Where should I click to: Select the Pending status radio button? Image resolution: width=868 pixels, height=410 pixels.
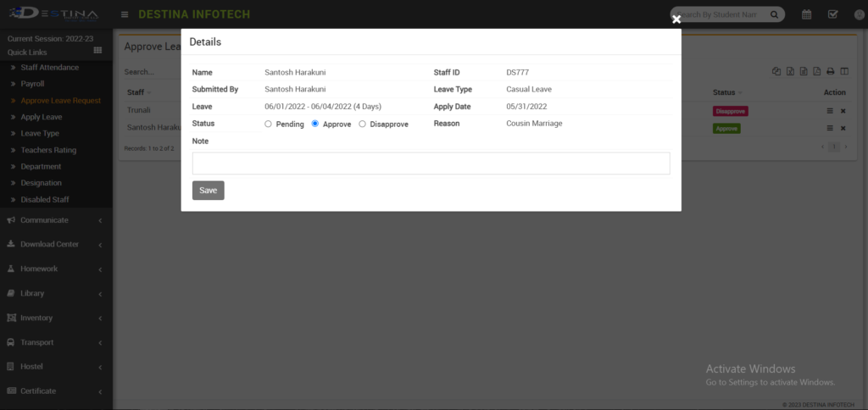click(269, 124)
